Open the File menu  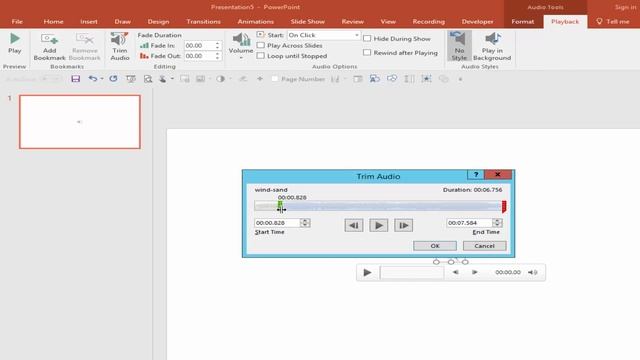pyautogui.click(x=17, y=22)
